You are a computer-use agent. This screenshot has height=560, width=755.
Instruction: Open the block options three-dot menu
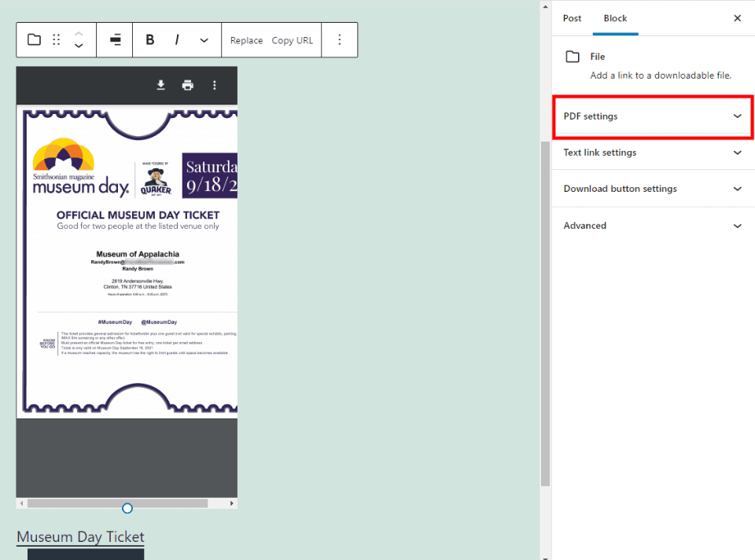click(340, 39)
